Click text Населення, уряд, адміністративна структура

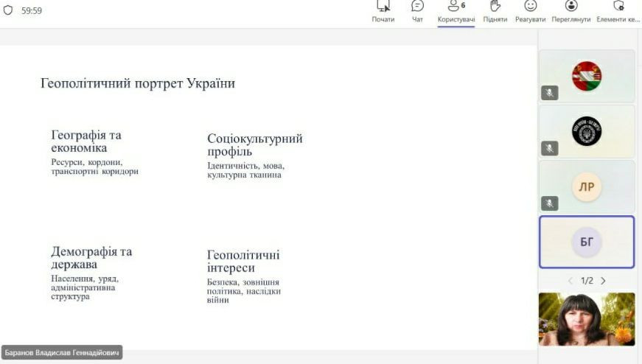pos(85,287)
